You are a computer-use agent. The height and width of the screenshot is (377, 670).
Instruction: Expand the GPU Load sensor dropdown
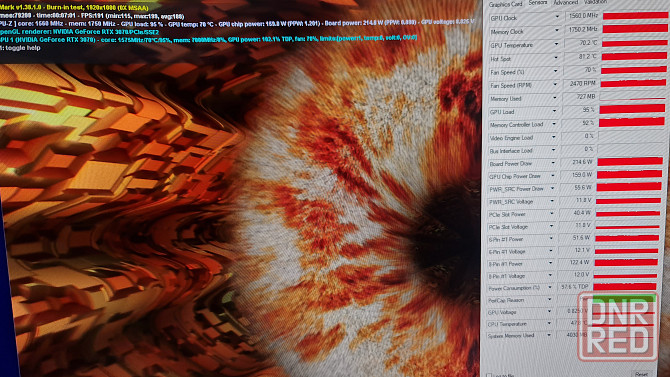click(x=554, y=111)
